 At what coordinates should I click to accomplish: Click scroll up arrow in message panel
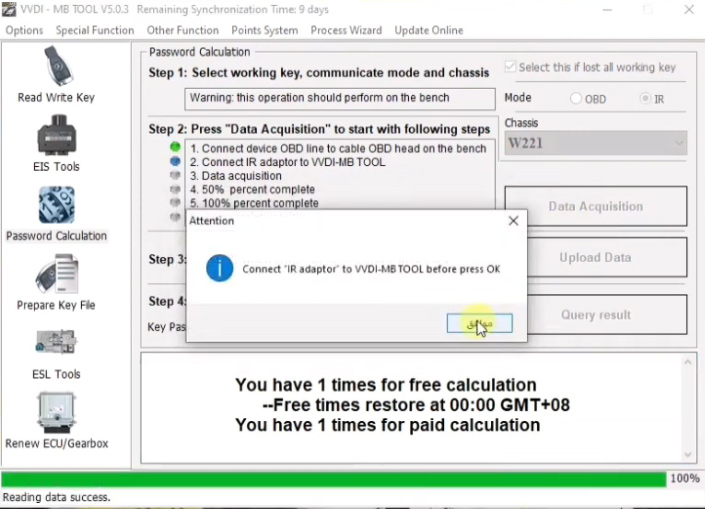687,362
